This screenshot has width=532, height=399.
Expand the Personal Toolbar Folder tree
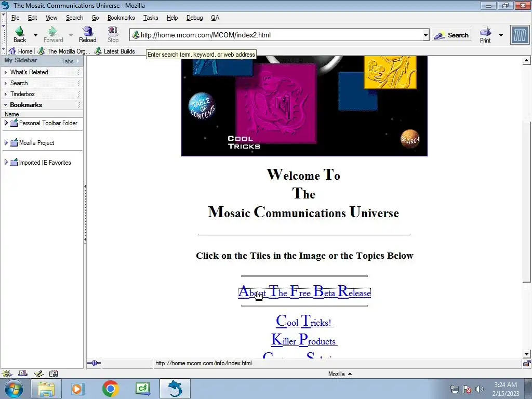tap(6, 123)
